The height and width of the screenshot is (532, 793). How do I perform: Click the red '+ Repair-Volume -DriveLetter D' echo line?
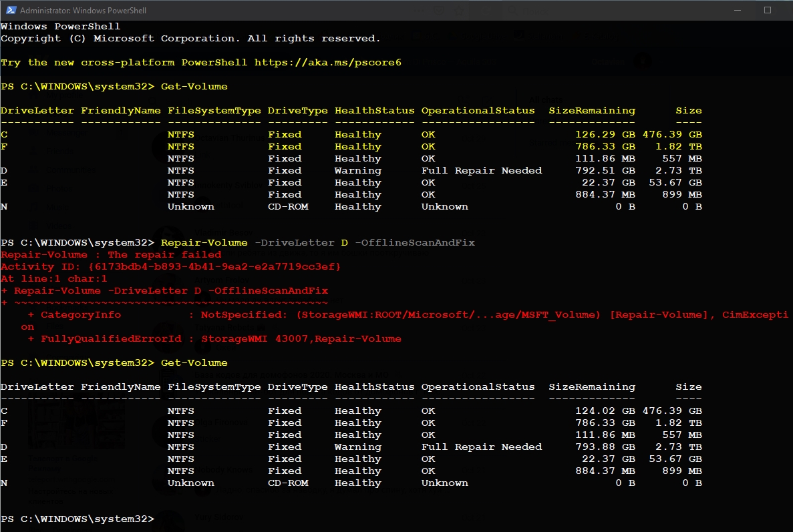tap(165, 290)
